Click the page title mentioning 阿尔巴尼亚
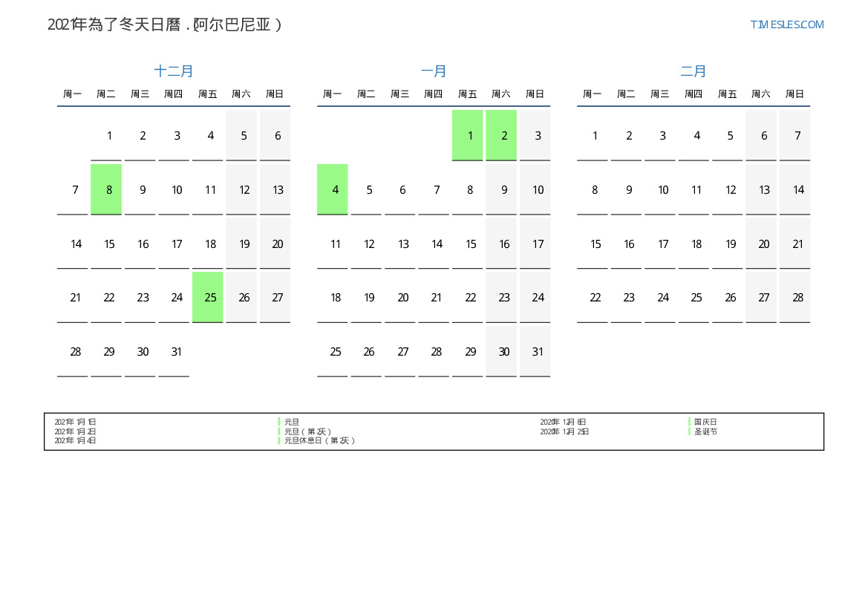This screenshot has height=614, width=868. tap(165, 25)
